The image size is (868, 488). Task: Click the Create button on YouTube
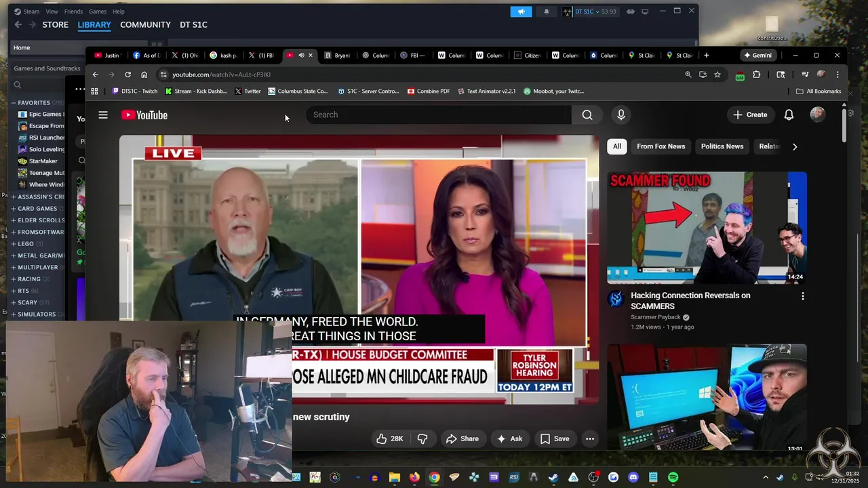coord(750,115)
